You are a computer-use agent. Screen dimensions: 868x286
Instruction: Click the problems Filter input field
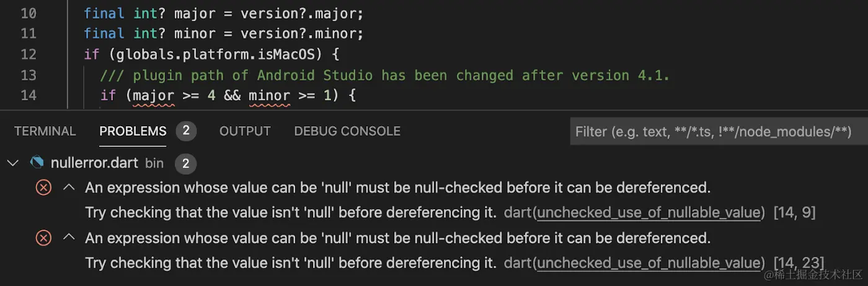pyautogui.click(x=713, y=131)
